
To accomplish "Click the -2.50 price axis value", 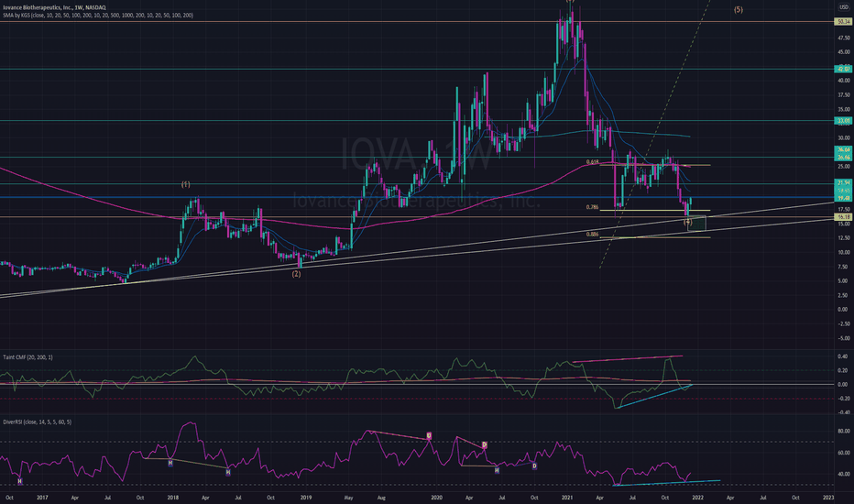I will tap(844, 324).
